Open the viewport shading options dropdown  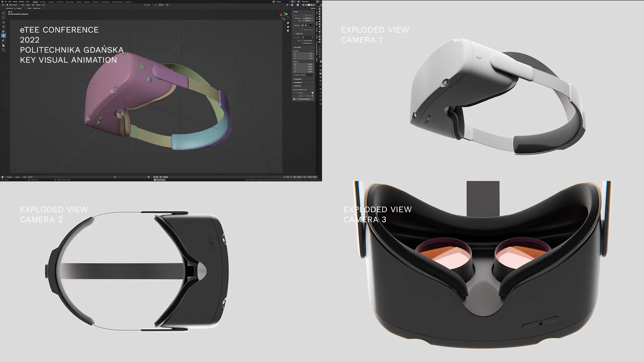pyautogui.click(x=316, y=5)
